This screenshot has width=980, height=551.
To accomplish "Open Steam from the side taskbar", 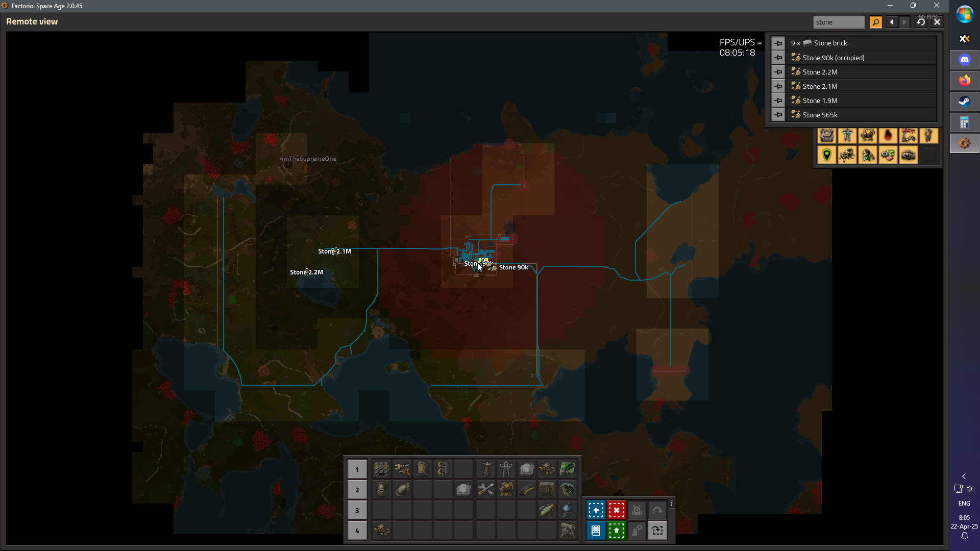I will 964,102.
